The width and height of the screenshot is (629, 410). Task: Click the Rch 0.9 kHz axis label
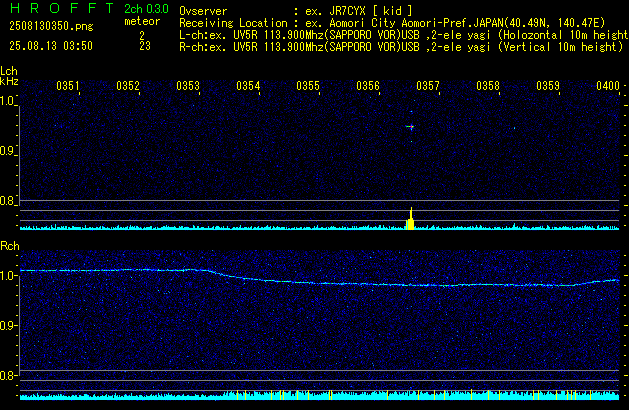click(8, 325)
